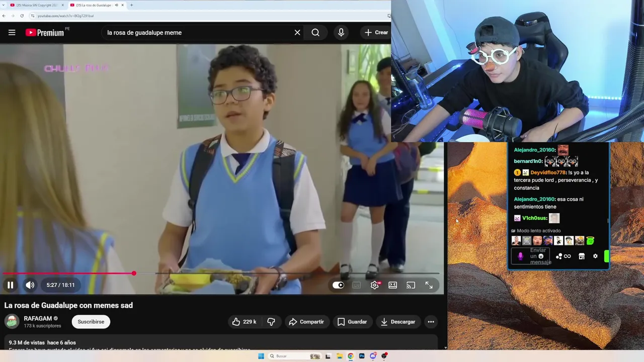Open the Crear button
The width and height of the screenshot is (644, 362).
coord(376,33)
